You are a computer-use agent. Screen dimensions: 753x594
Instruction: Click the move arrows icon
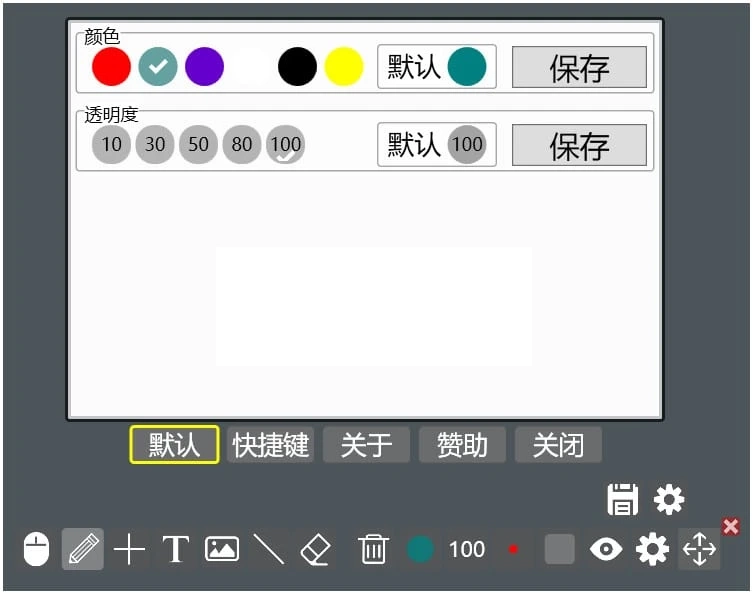(699, 550)
